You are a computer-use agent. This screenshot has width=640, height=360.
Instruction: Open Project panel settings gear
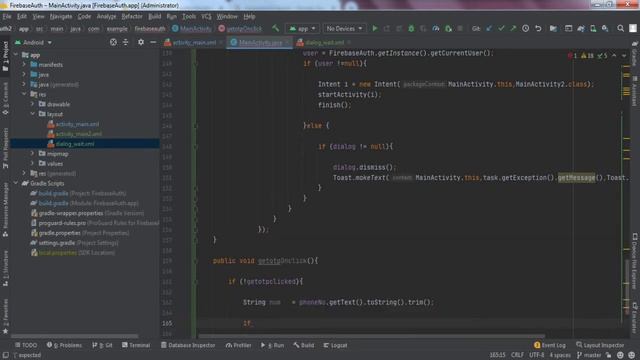141,42
